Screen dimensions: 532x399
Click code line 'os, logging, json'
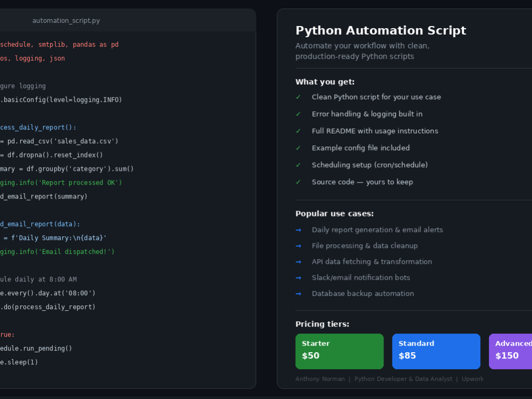[32, 59]
